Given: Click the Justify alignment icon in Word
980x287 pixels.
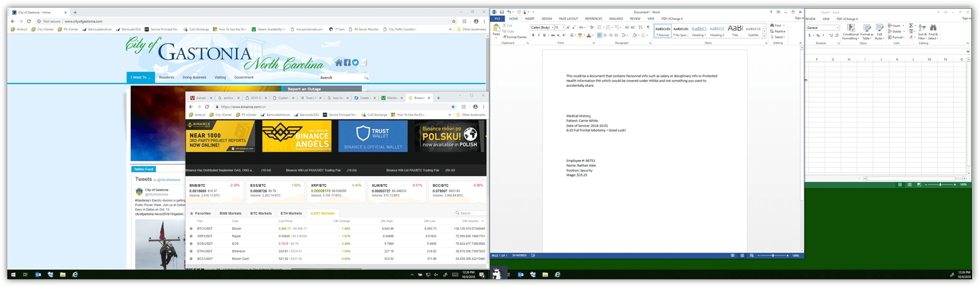Looking at the screenshot, I should click(x=616, y=35).
